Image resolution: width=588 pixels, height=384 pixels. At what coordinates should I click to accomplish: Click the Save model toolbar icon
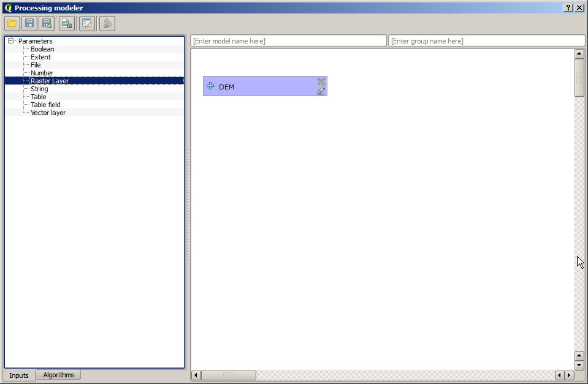[29, 24]
